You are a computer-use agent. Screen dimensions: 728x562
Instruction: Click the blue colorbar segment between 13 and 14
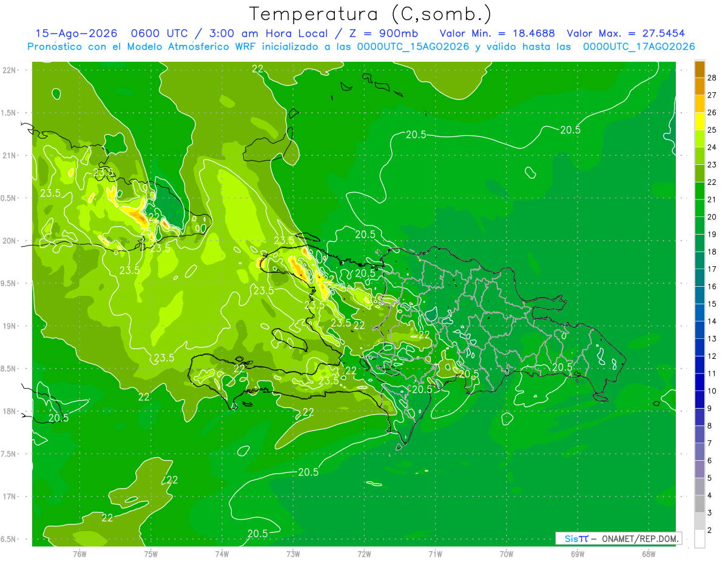tap(699, 330)
